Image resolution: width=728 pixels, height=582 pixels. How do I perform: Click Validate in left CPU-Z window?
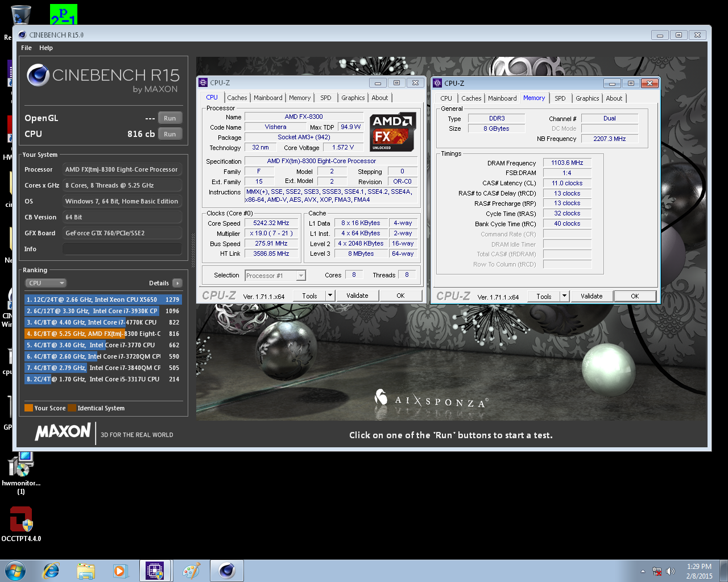point(357,296)
